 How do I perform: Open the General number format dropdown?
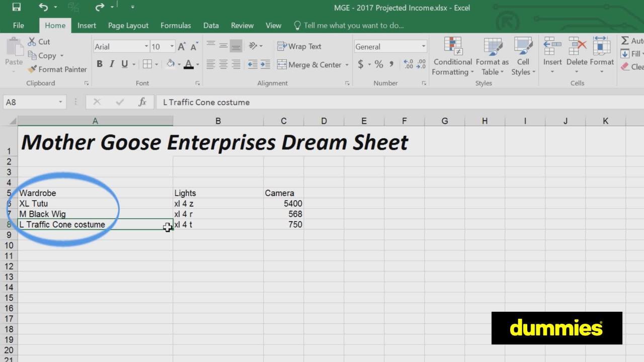click(x=424, y=46)
